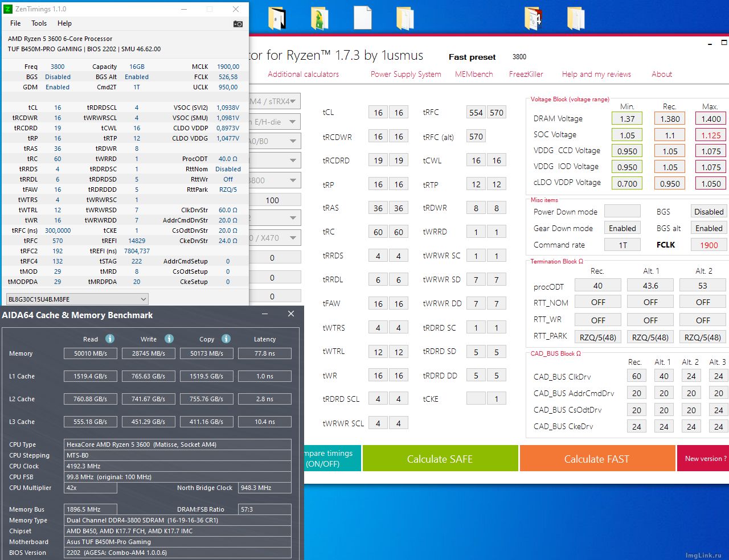This screenshot has height=560, width=729.
Task: Toggle the BGS Disabled setting box
Action: [x=708, y=212]
